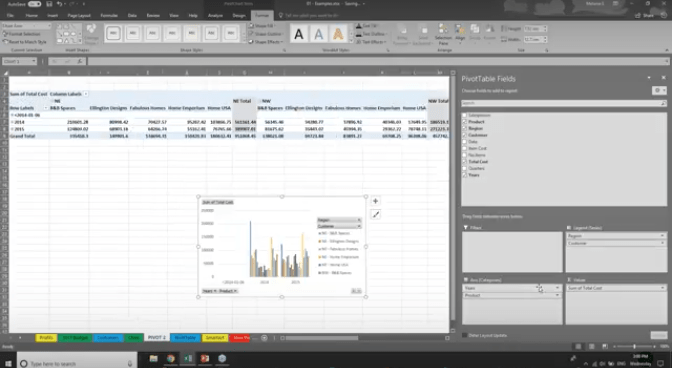Select the last visible shape style preset
Viewport: 680px width, 368px height.
(x=231, y=33)
